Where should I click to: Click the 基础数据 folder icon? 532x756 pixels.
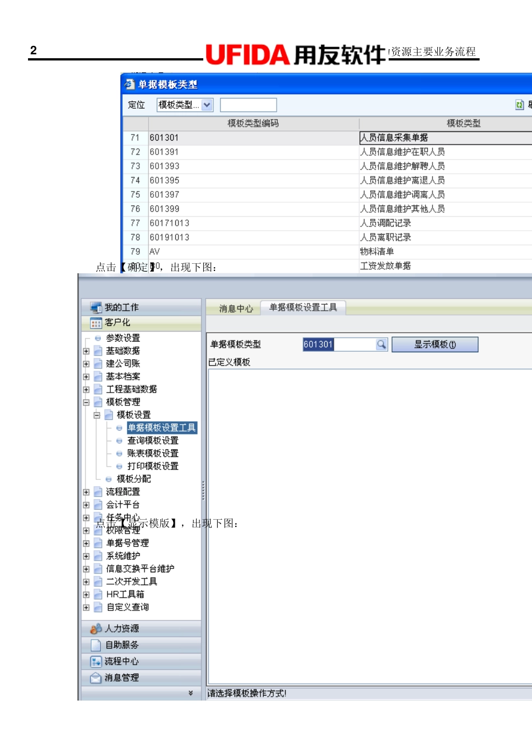(x=98, y=351)
